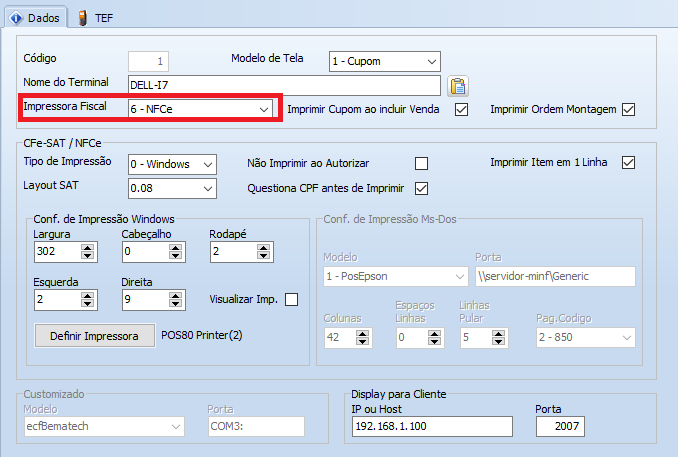Click the clipboard icon beside Nome do Terminal
The width and height of the screenshot is (679, 457).
pyautogui.click(x=458, y=85)
